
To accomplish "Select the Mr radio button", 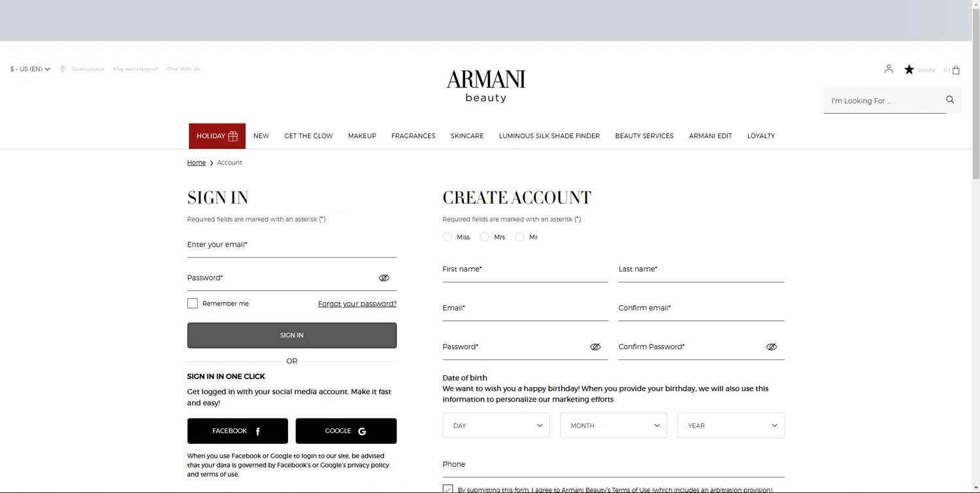I will click(x=519, y=237).
